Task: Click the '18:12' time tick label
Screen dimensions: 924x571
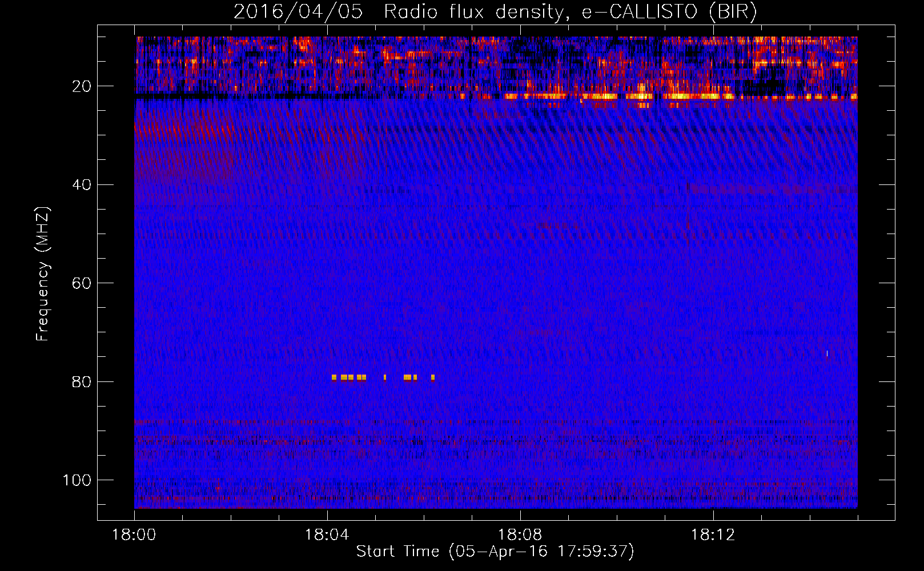Action: pyautogui.click(x=713, y=535)
